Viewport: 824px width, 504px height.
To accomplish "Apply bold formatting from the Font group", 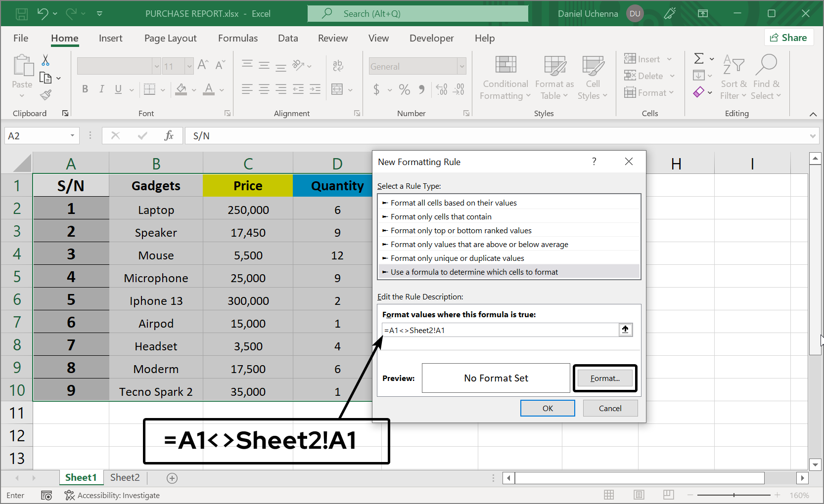I will [x=85, y=89].
